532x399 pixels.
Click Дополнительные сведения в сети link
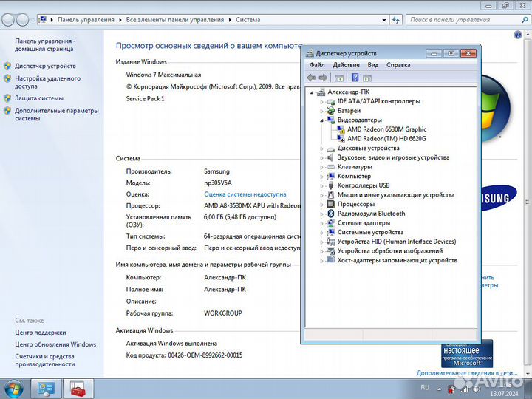(467, 373)
